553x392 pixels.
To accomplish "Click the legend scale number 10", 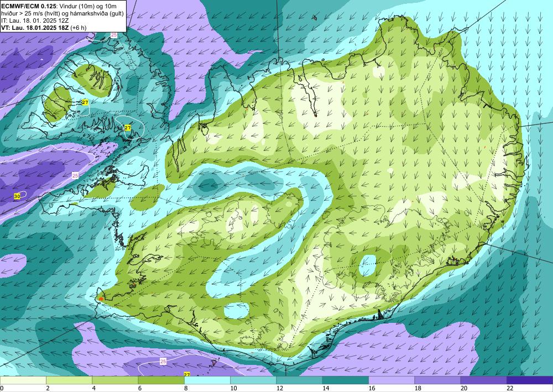I will [x=233, y=388].
